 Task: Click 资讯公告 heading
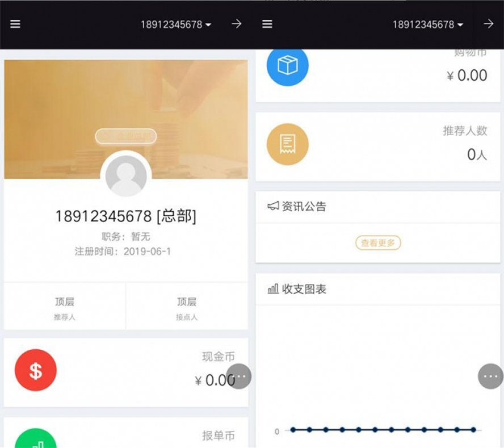point(304,206)
